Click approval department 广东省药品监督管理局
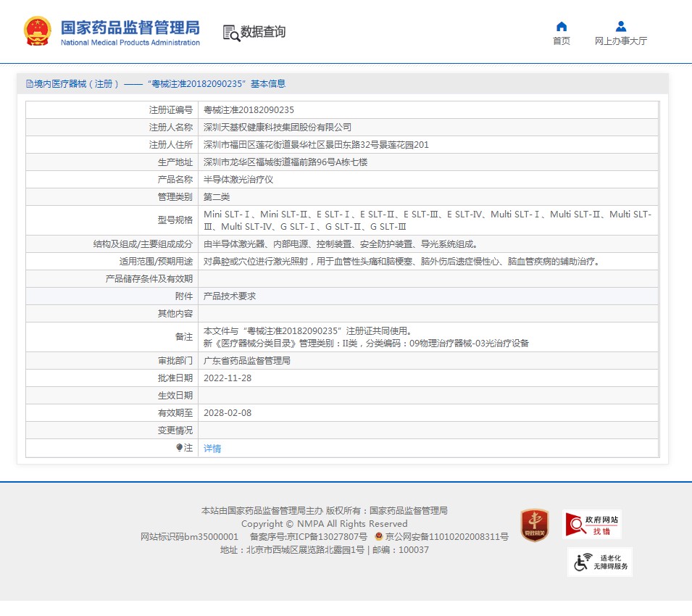 coord(246,360)
